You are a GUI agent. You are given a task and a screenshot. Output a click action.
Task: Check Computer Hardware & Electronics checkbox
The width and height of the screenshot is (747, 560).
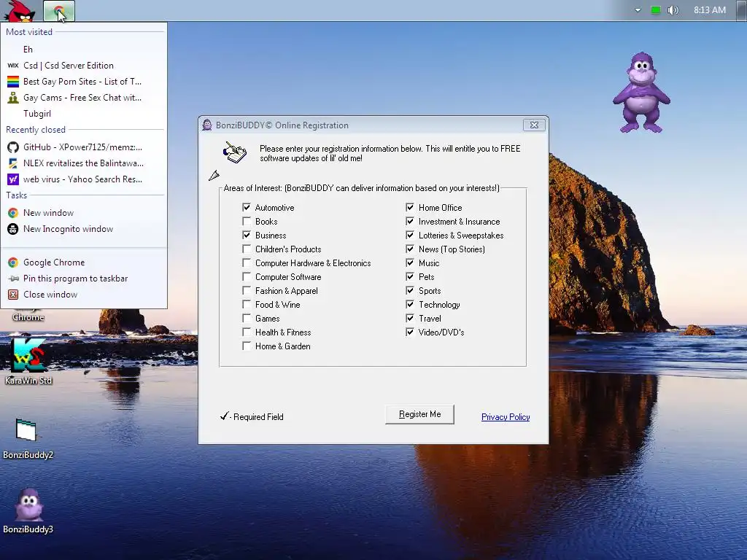247,262
